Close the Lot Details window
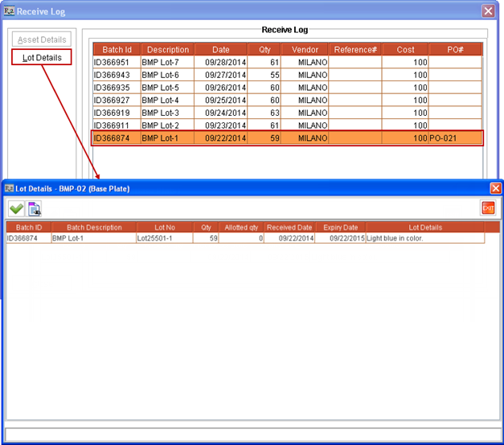504x445 pixels. click(495, 188)
